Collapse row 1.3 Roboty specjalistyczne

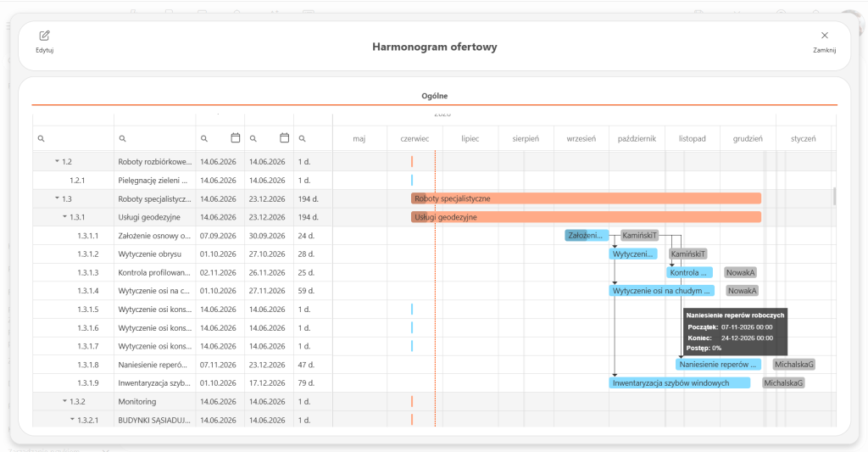click(x=57, y=198)
